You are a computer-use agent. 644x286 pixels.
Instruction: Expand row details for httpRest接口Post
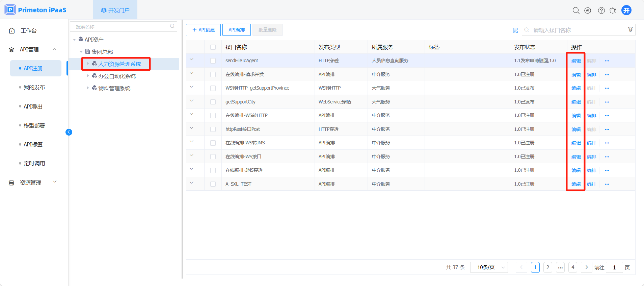point(192,128)
